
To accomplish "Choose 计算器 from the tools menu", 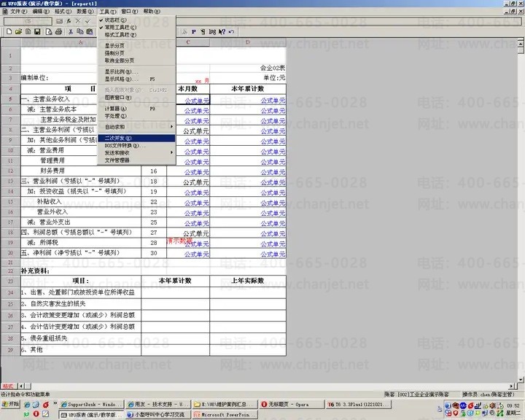I will [x=117, y=109].
